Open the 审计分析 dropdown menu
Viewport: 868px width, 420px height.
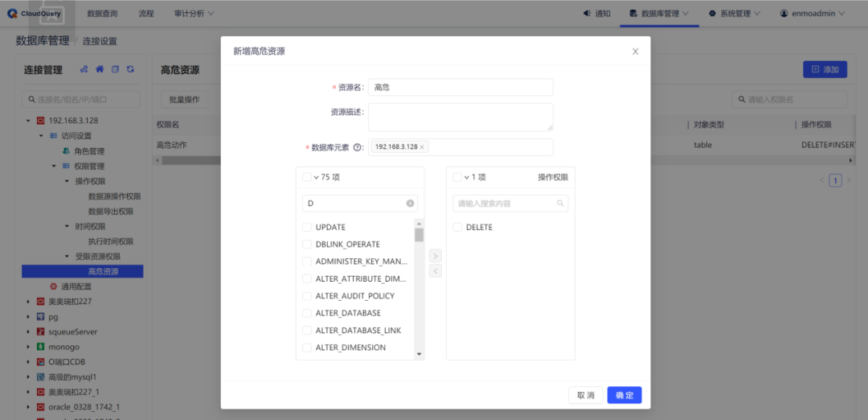coord(194,14)
